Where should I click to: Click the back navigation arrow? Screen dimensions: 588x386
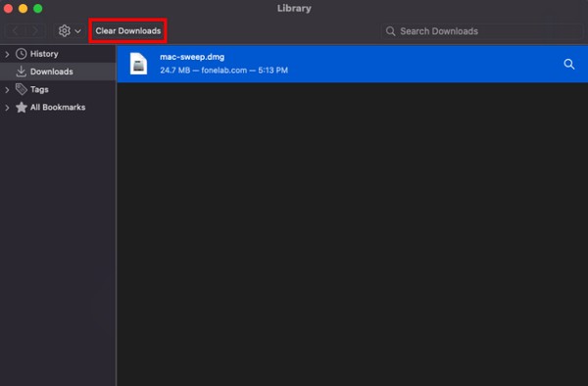15,30
